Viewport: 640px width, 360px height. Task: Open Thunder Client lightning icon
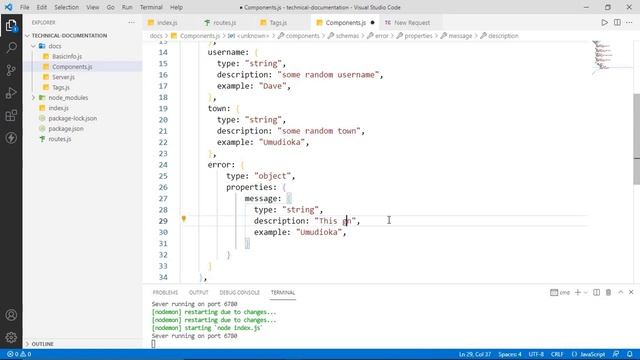coord(11,138)
